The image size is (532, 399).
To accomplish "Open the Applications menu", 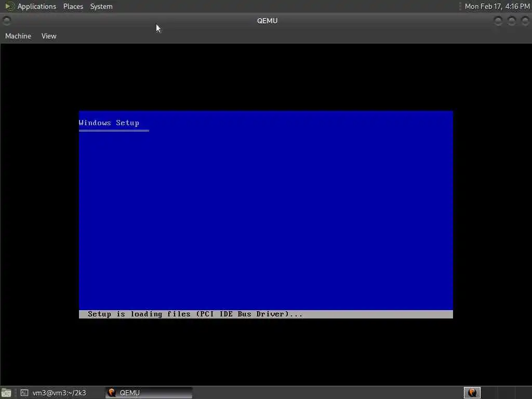I will pos(37,6).
